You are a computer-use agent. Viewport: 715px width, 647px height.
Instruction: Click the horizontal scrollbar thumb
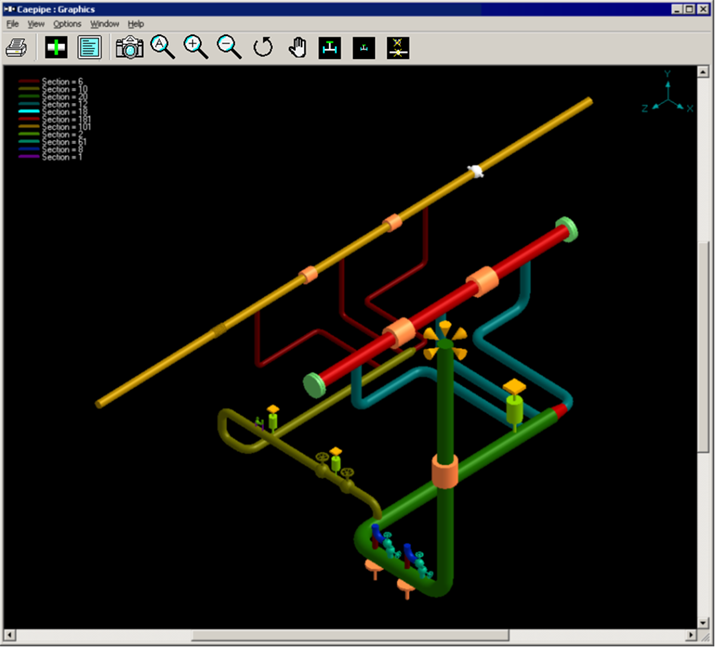click(350, 635)
